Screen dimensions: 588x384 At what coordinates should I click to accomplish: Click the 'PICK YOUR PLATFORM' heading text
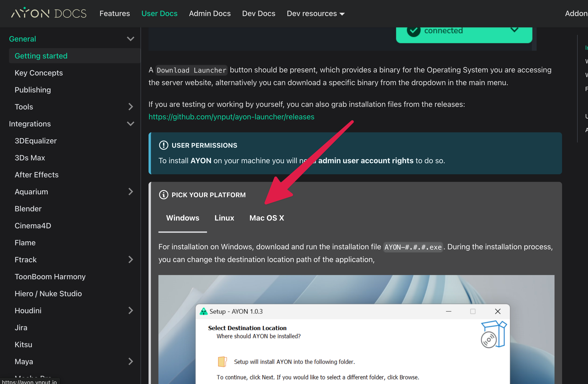coord(208,195)
